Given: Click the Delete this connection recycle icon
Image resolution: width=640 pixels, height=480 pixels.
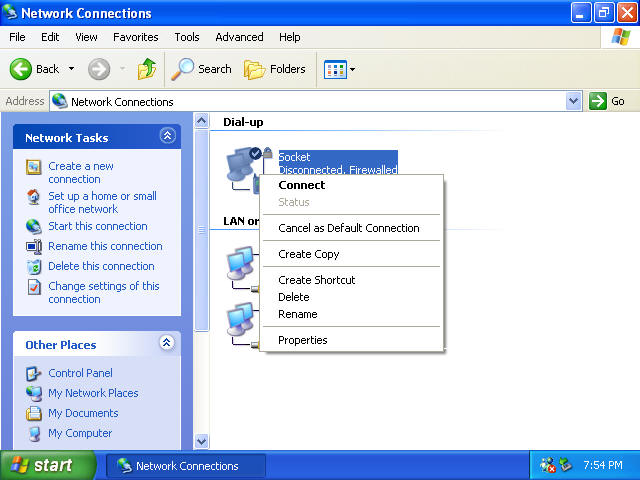Looking at the screenshot, I should click(x=33, y=267).
